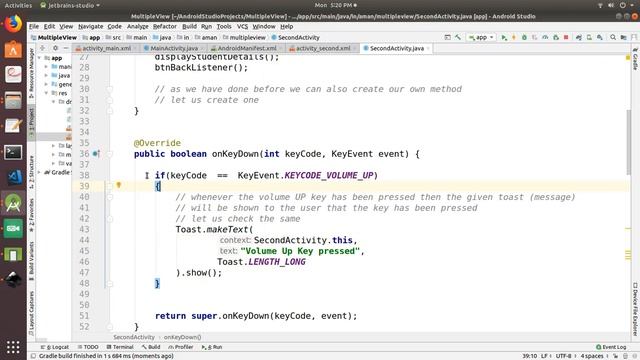The image size is (640, 360).
Task: Toggle the Resource Manager side tab
Action: click(31, 72)
